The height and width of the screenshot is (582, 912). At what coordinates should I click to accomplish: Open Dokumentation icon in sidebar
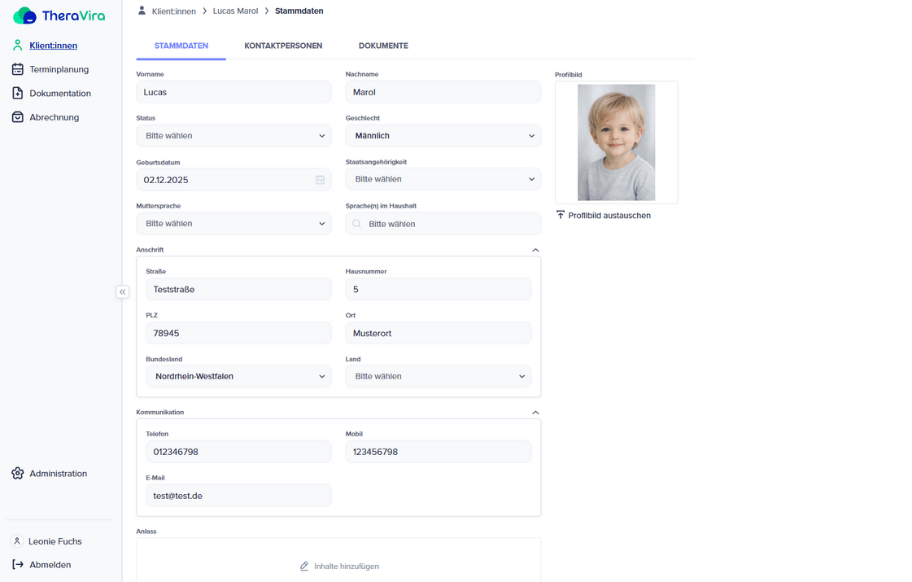pyautogui.click(x=18, y=93)
